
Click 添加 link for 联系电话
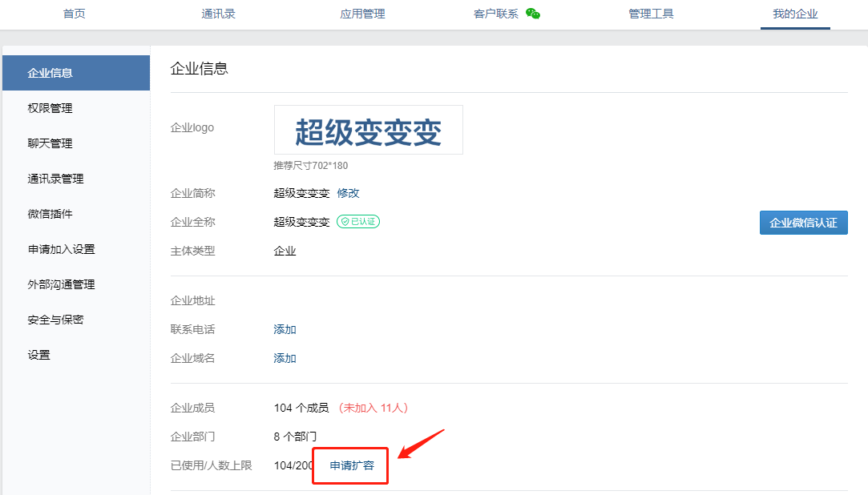[285, 329]
